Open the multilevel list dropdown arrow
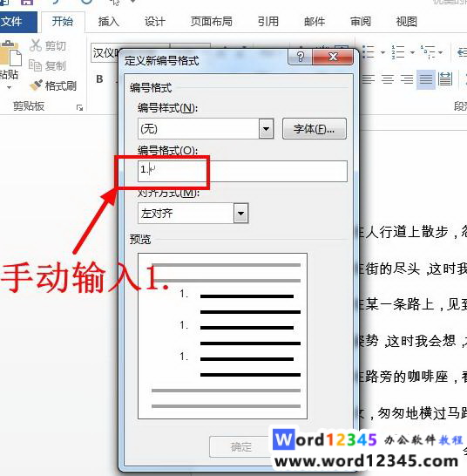Image resolution: width=467 pixels, height=476 pixels. click(440, 52)
